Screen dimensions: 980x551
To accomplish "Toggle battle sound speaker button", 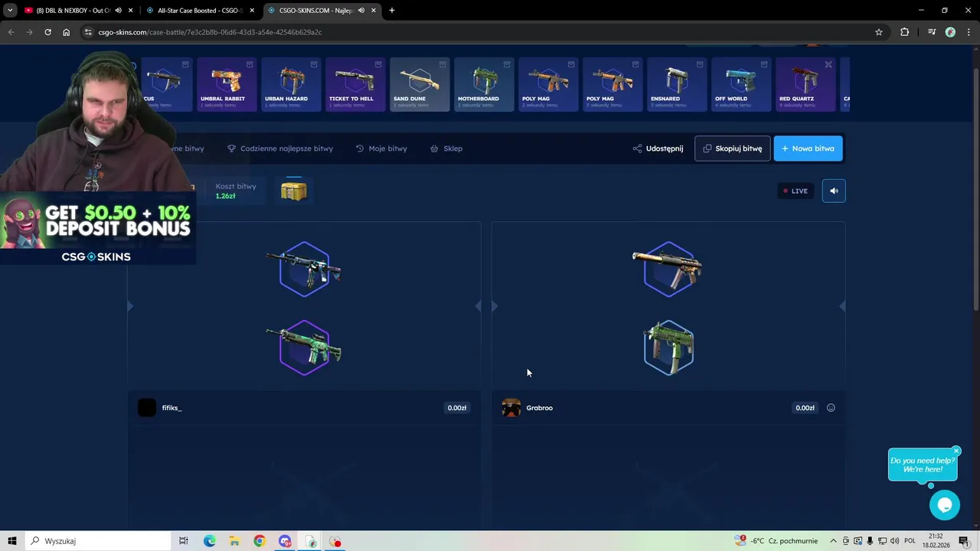I will click(x=834, y=191).
